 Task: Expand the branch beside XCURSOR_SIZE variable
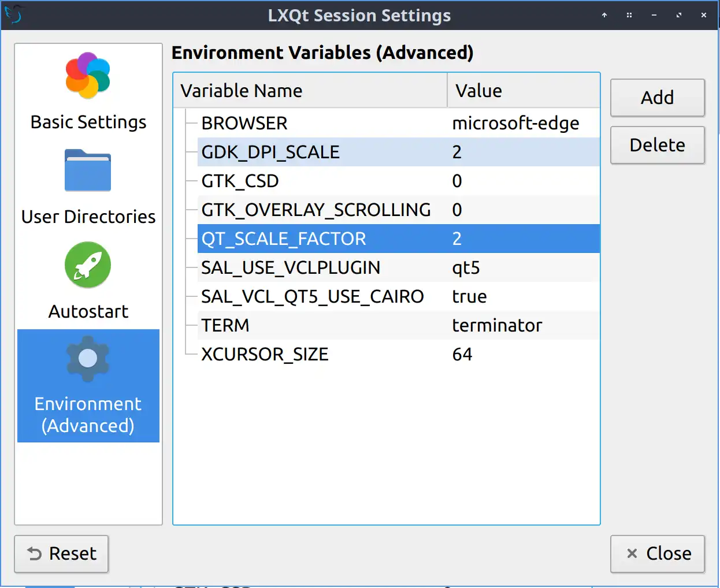pos(191,354)
